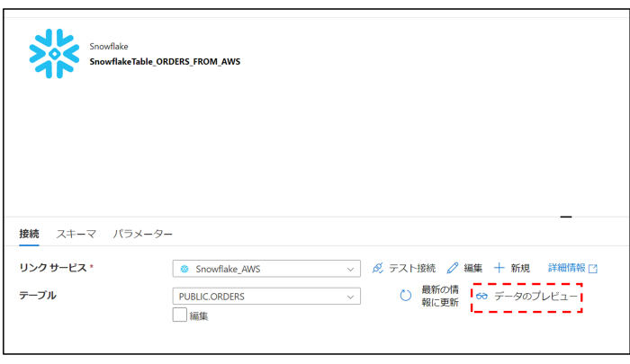
Task: Open the 詳細情報 link
Action: [567, 268]
